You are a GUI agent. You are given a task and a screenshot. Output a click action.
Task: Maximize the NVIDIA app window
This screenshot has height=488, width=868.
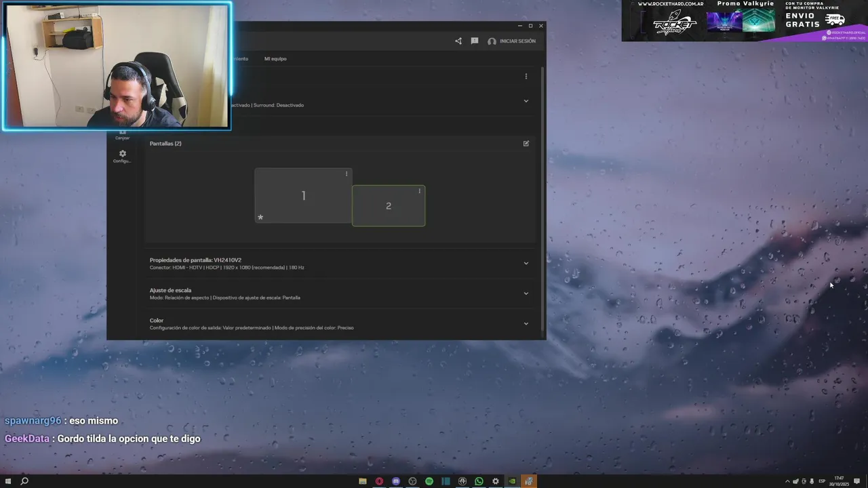pos(530,26)
